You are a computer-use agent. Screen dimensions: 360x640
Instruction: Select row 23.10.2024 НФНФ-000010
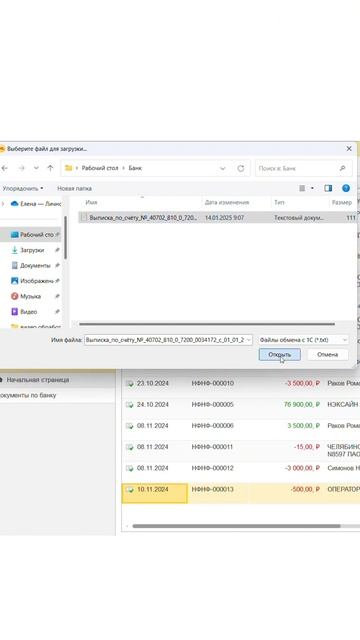click(x=241, y=383)
